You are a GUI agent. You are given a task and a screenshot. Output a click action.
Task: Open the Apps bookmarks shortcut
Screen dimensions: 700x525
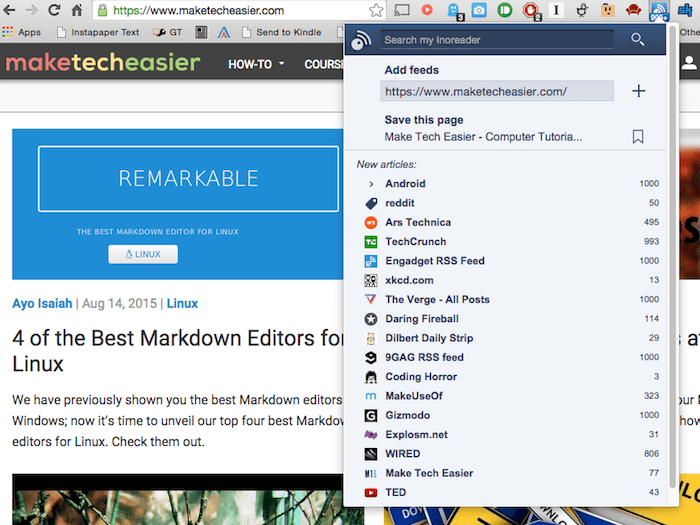[x=21, y=32]
